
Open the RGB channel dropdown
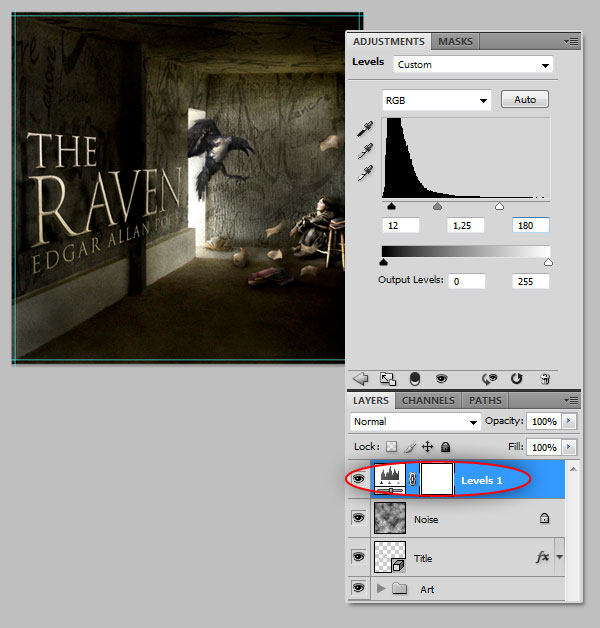click(x=437, y=100)
